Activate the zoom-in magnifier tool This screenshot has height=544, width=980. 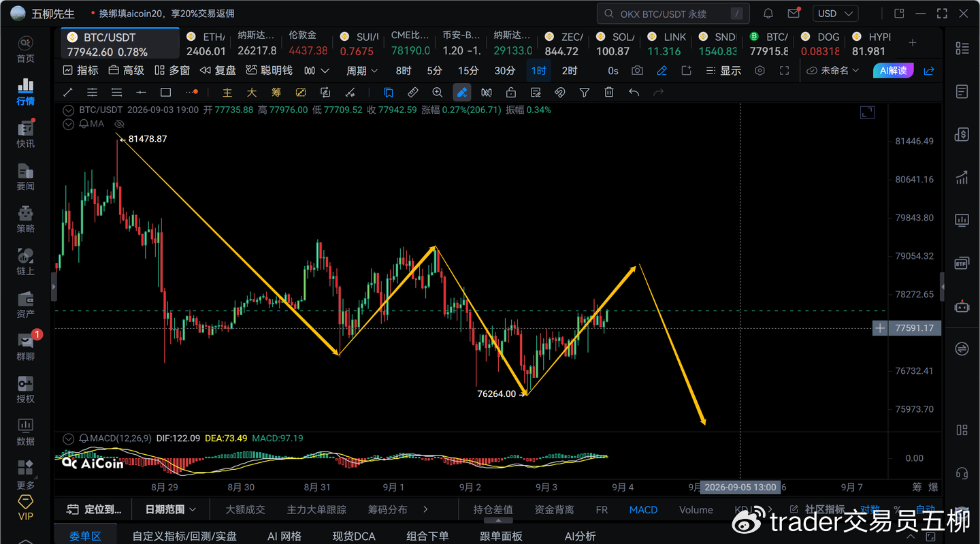(438, 93)
